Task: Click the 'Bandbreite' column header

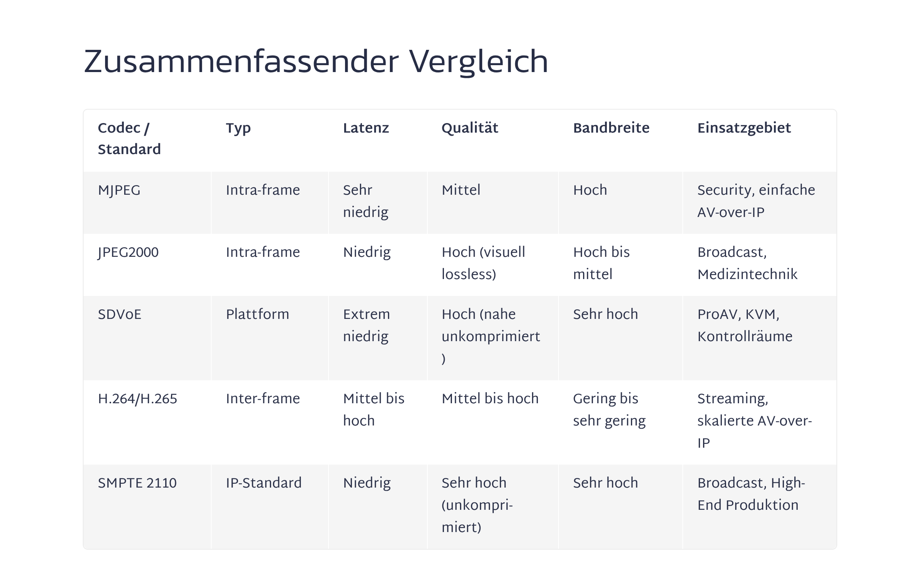Action: [611, 128]
